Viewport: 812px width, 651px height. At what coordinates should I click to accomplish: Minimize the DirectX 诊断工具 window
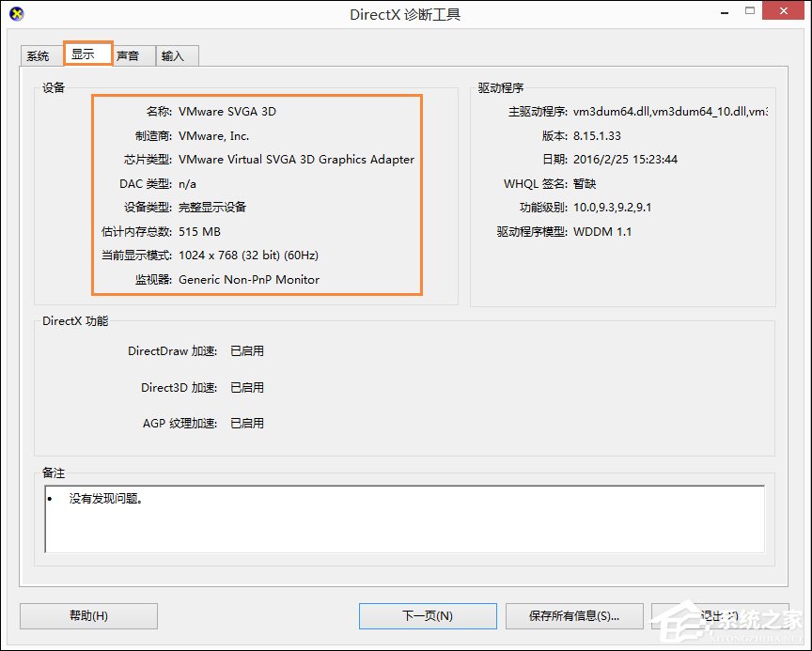[x=725, y=11]
